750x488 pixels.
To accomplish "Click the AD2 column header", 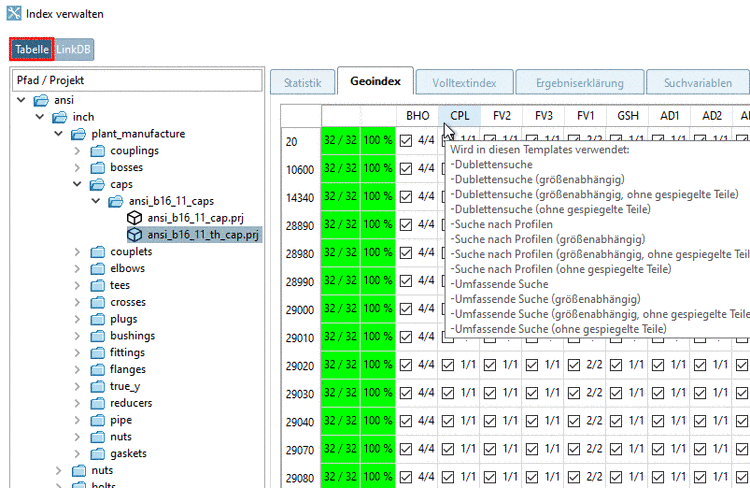I will [712, 116].
